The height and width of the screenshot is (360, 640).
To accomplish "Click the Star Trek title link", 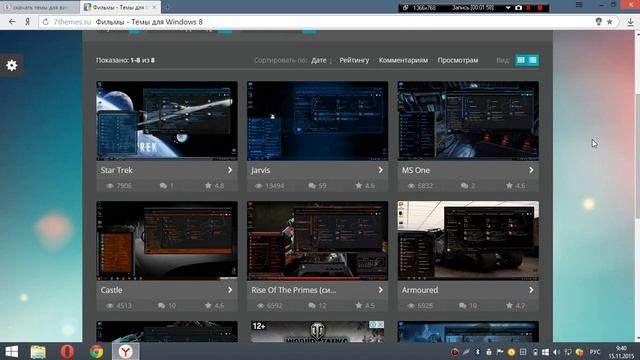I will click(116, 170).
